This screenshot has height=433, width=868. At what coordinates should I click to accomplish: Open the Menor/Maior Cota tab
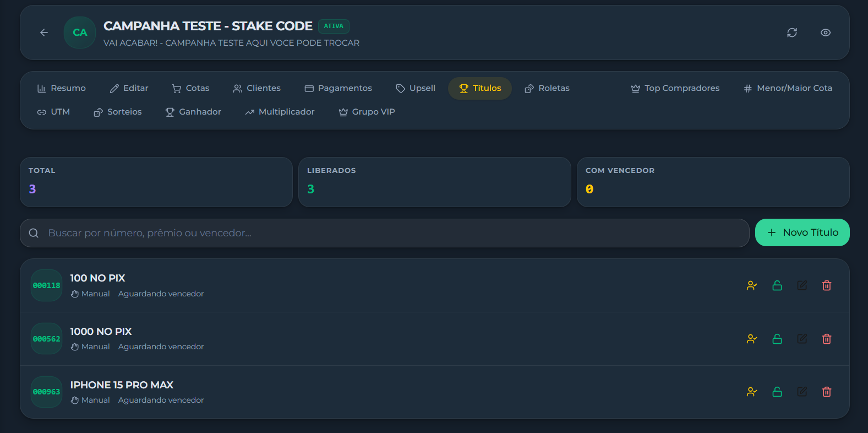click(x=788, y=88)
